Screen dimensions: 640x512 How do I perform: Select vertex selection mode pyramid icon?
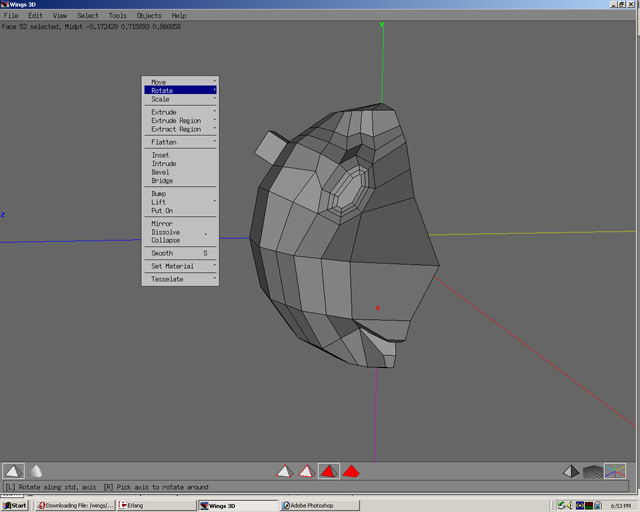284,472
